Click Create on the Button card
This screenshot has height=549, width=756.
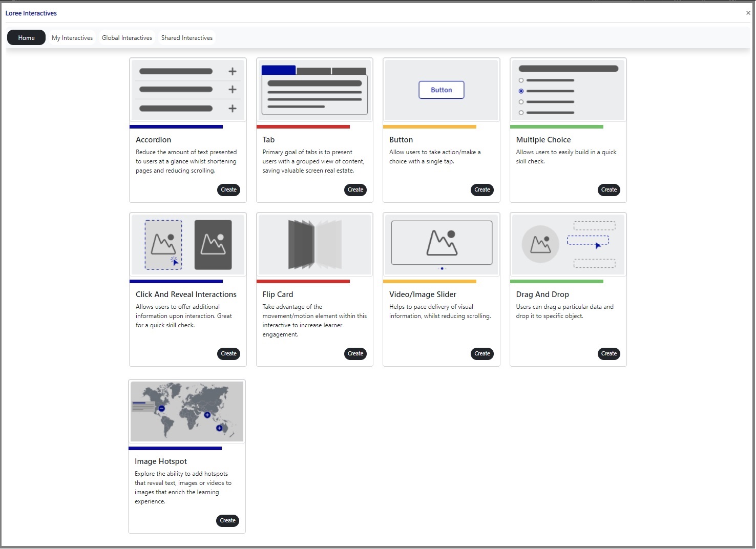(482, 189)
